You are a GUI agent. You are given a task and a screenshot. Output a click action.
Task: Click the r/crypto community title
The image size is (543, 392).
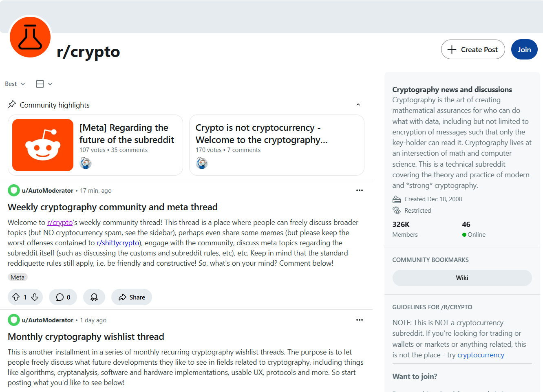click(88, 51)
